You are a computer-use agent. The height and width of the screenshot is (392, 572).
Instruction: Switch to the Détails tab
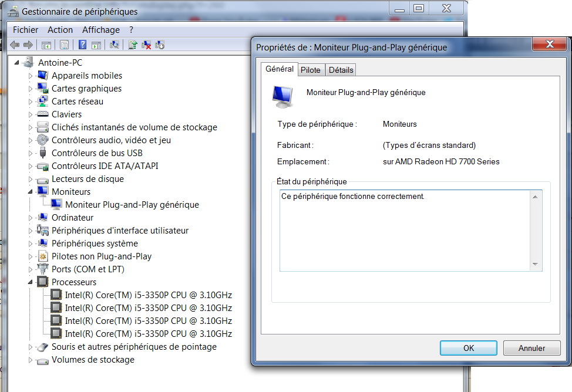click(x=341, y=70)
